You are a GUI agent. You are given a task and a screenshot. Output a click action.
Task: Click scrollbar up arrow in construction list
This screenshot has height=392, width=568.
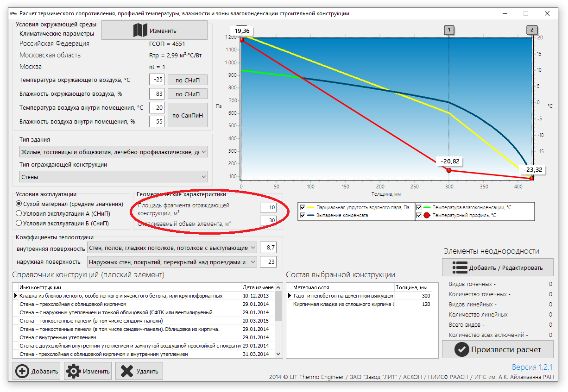tap(278, 287)
